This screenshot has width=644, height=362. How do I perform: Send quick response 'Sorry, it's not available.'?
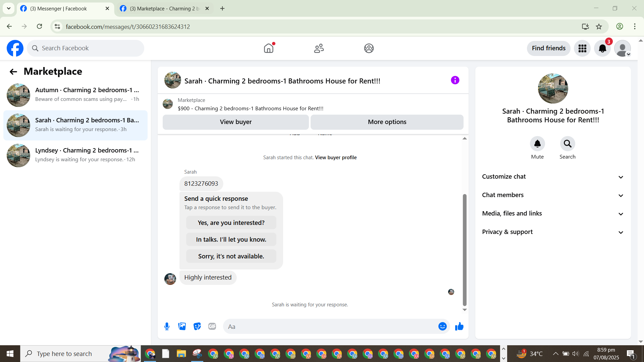231,256
